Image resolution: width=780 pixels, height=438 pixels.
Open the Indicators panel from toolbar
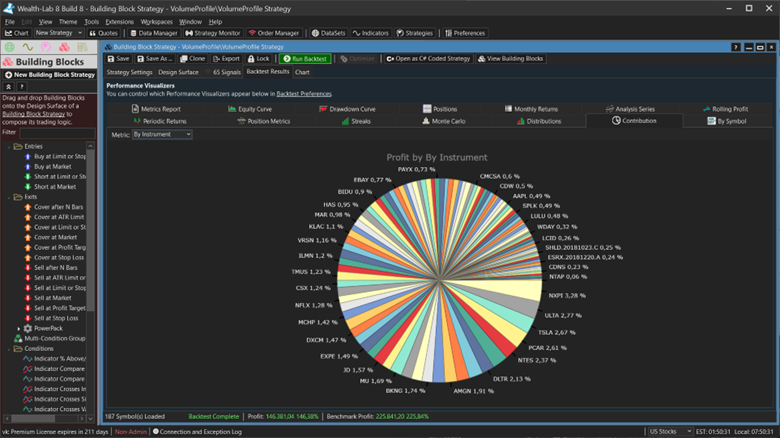[x=372, y=33]
